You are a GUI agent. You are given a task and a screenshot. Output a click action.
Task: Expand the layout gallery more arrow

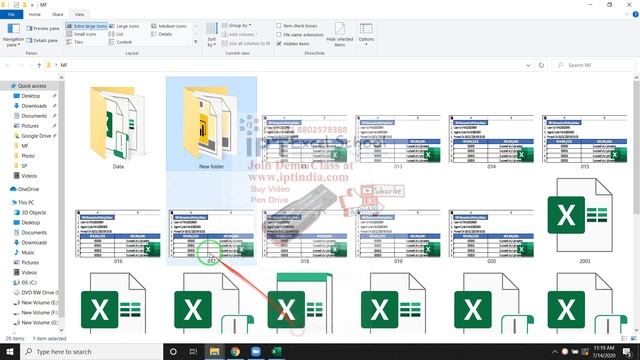tap(196, 42)
